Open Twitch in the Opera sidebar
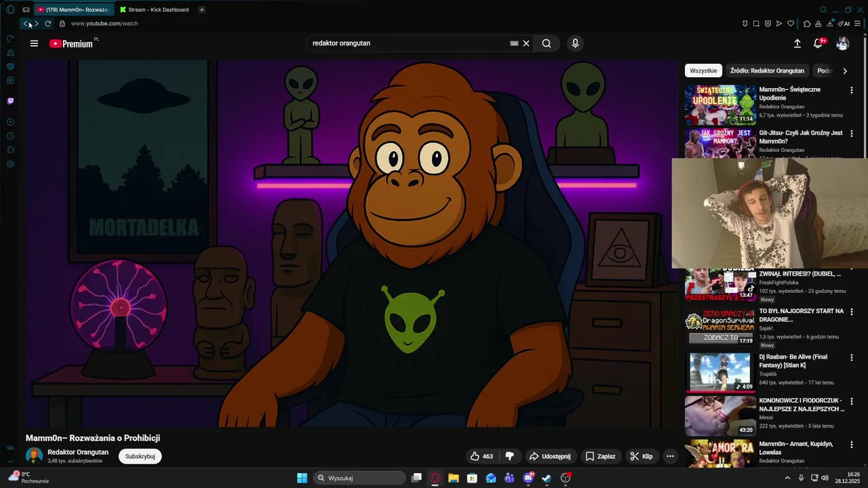 click(x=10, y=101)
